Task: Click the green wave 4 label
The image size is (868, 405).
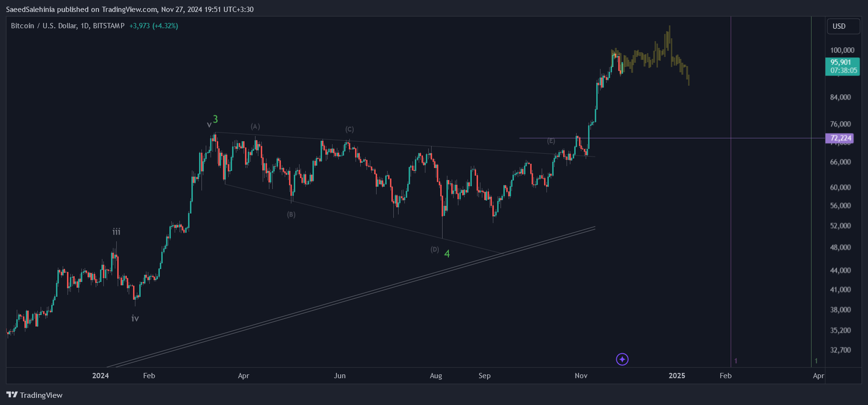Action: 447,254
